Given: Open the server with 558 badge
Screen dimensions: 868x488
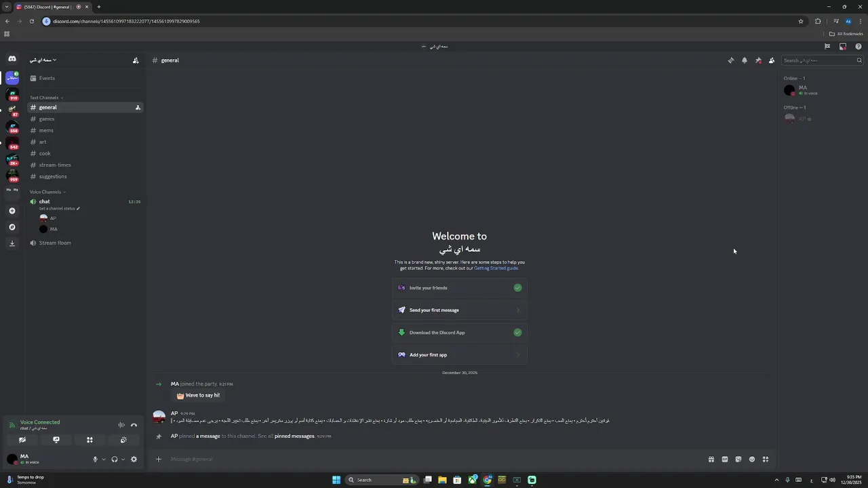Looking at the screenshot, I should tap(12, 127).
